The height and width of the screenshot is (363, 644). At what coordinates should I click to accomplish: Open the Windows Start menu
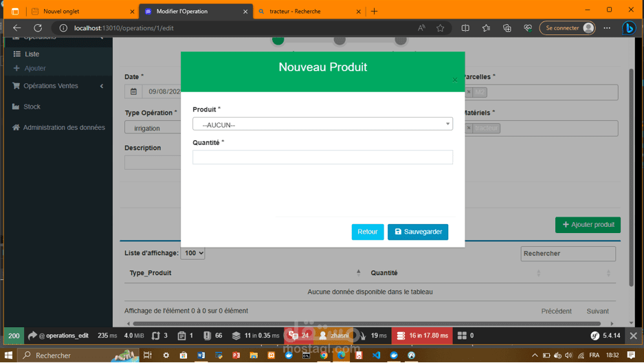pyautogui.click(x=8, y=355)
